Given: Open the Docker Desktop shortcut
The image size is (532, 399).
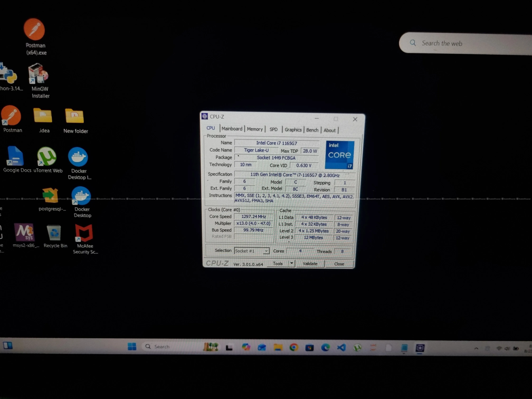Looking at the screenshot, I should [x=82, y=202].
